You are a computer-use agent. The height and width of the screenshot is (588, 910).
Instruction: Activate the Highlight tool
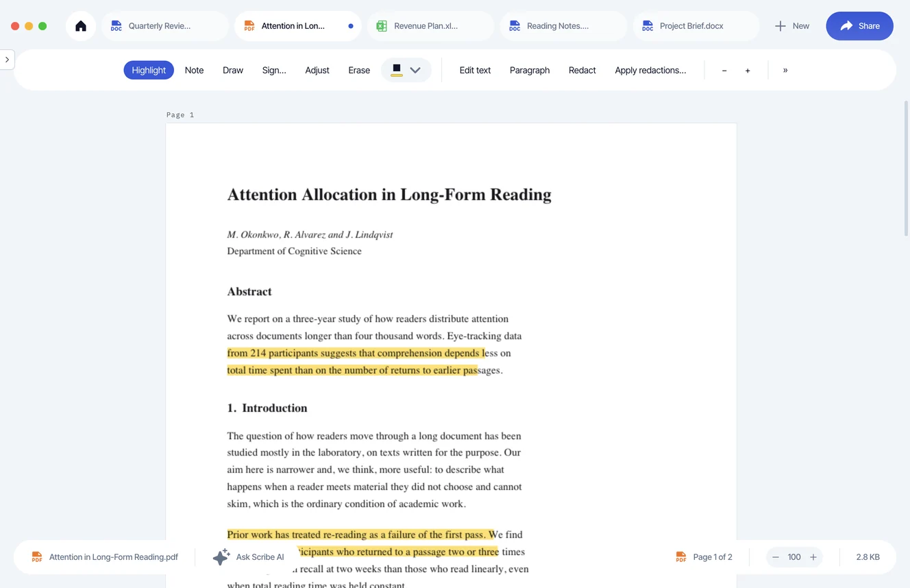pyautogui.click(x=149, y=70)
